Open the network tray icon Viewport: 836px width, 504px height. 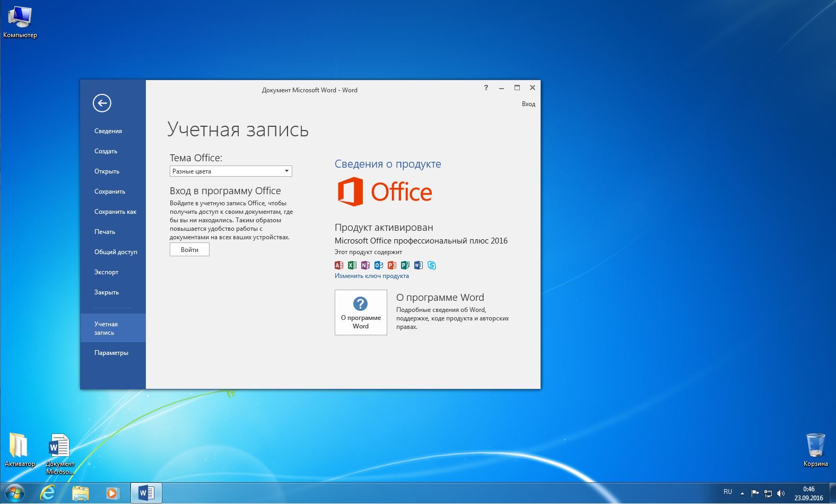[768, 493]
